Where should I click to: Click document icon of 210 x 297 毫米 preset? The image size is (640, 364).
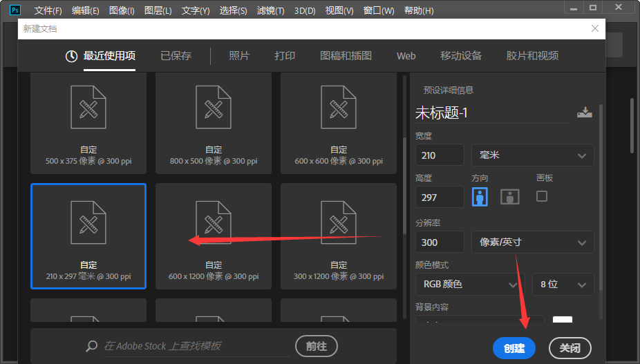point(88,222)
